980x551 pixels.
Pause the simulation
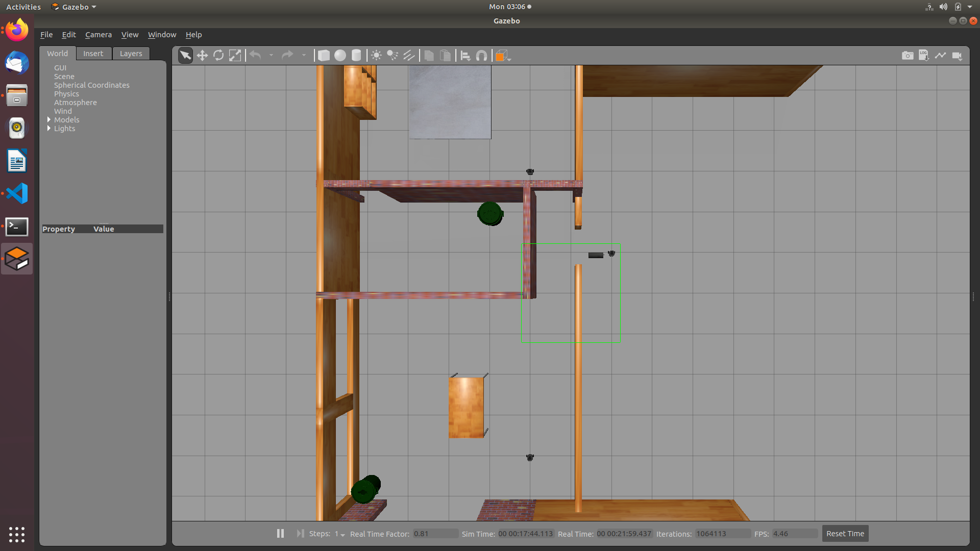(280, 533)
